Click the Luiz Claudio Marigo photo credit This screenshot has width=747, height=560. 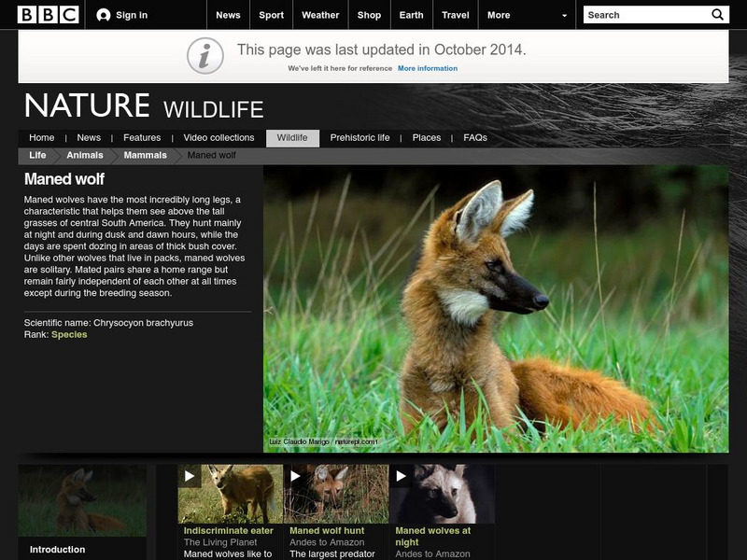click(323, 441)
